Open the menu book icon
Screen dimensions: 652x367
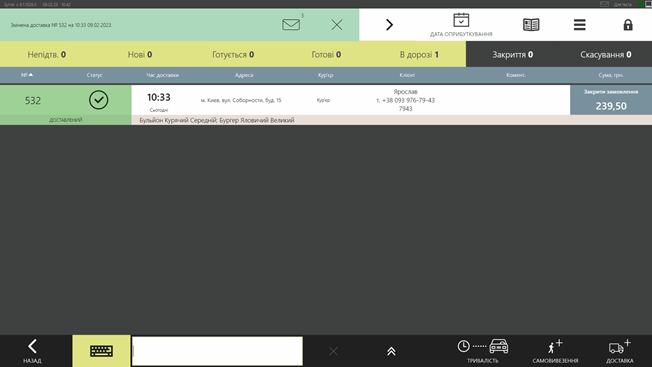click(531, 25)
